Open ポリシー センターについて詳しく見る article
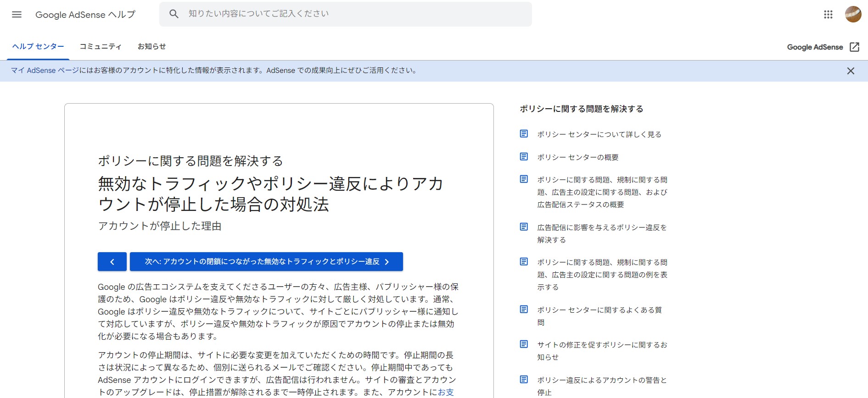Screen dimensions: 868x398 click(x=599, y=134)
